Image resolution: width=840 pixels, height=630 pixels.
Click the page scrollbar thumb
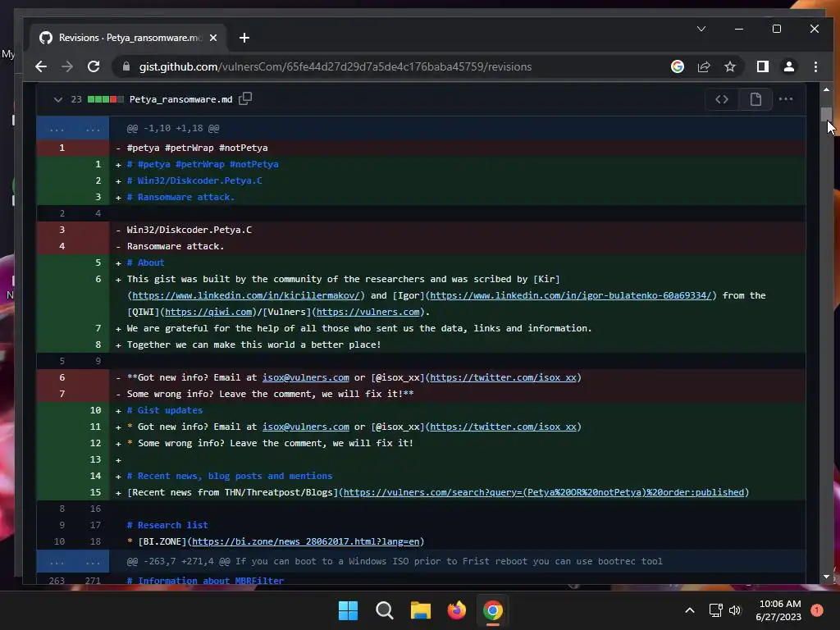click(826, 114)
